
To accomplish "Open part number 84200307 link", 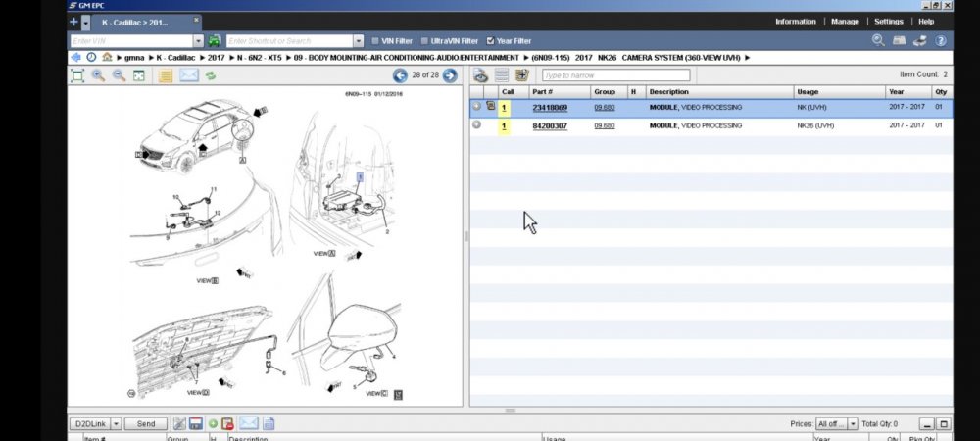I will pyautogui.click(x=550, y=125).
